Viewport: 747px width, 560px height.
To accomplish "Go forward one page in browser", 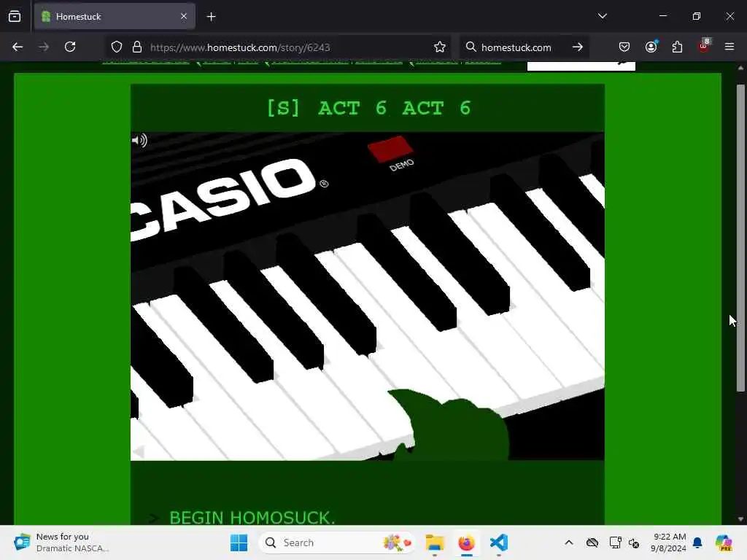I will tap(44, 47).
